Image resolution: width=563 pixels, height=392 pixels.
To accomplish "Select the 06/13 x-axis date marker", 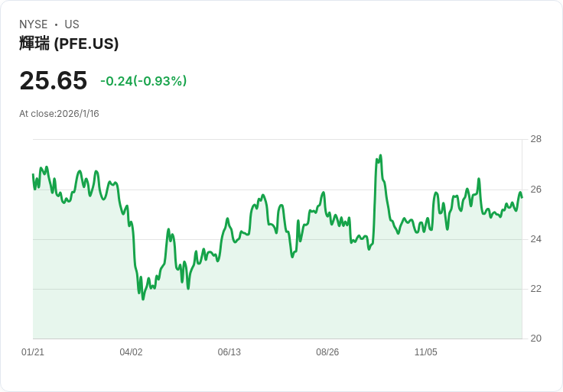I will coord(229,352).
